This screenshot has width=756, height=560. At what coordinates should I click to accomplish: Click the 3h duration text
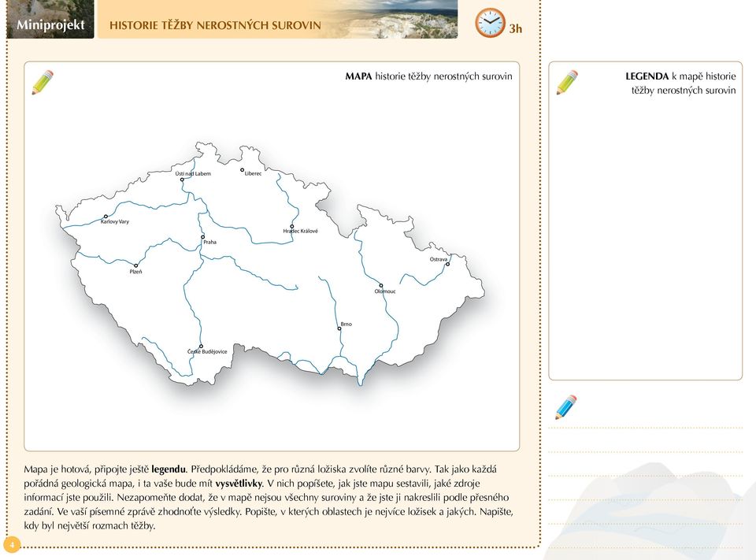click(515, 29)
